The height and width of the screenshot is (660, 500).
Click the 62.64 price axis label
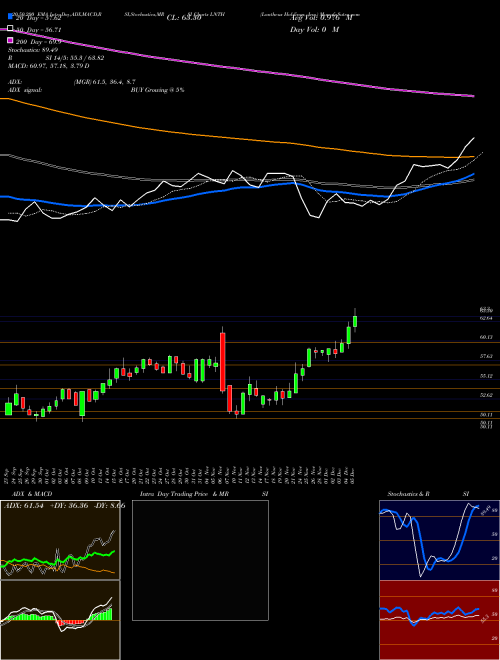487,318
